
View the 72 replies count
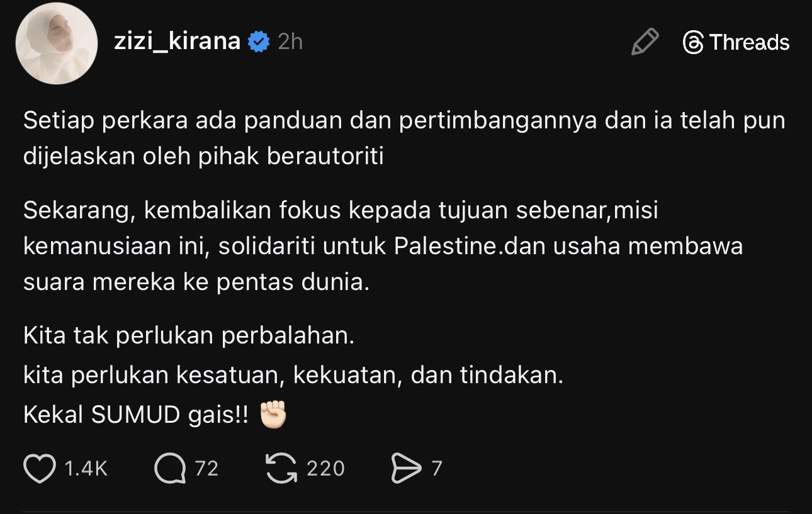[206, 469]
